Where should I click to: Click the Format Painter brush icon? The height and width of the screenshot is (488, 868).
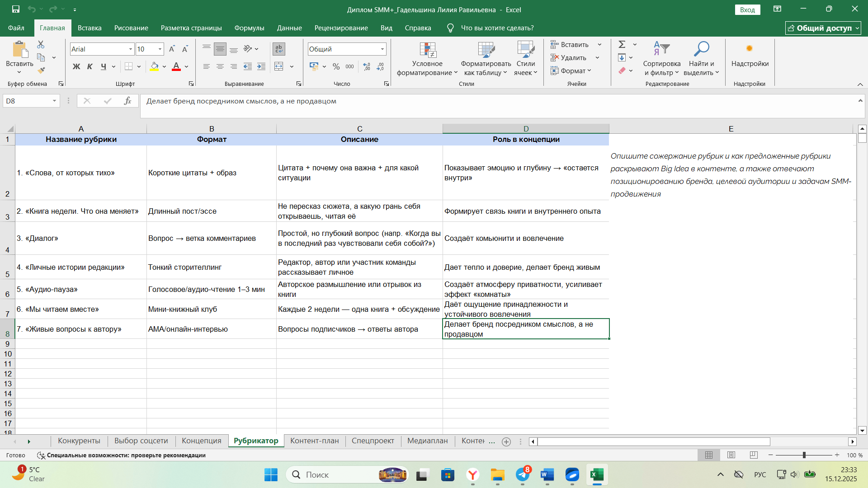click(x=41, y=70)
